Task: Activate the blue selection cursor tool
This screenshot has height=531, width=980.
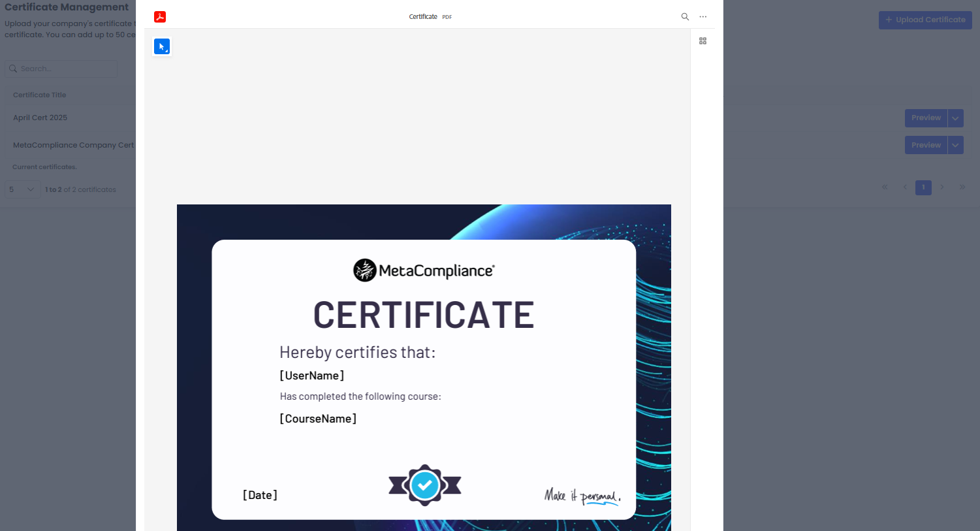Action: tap(162, 46)
